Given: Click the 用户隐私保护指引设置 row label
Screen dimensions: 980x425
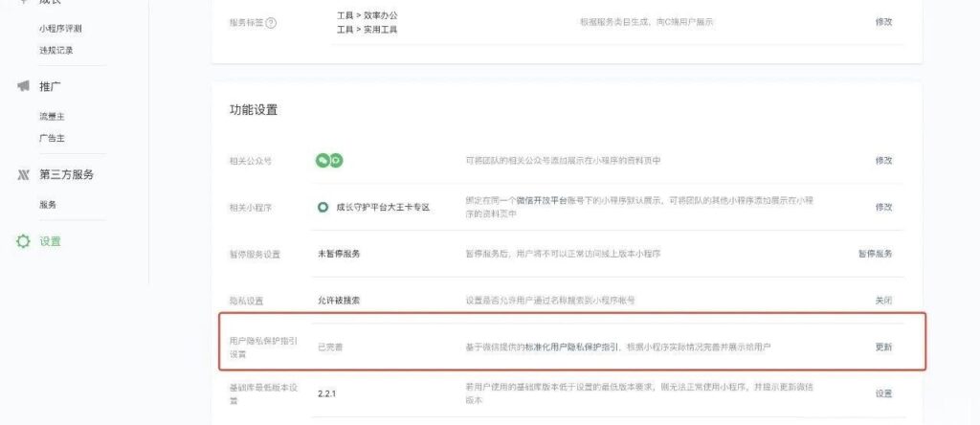Looking at the screenshot, I should pyautogui.click(x=264, y=347).
